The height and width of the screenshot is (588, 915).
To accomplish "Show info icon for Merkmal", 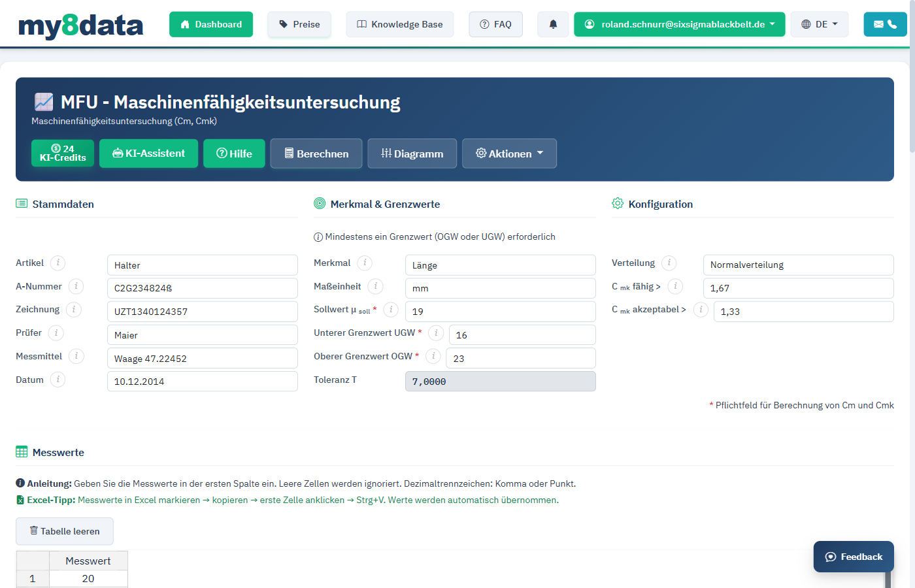I will (x=365, y=263).
